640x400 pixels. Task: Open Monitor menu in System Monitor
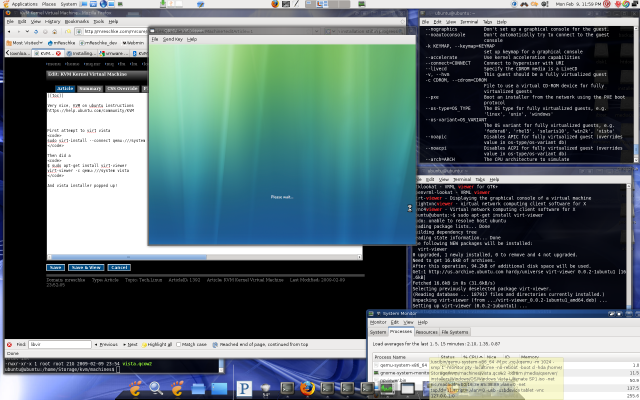point(378,322)
